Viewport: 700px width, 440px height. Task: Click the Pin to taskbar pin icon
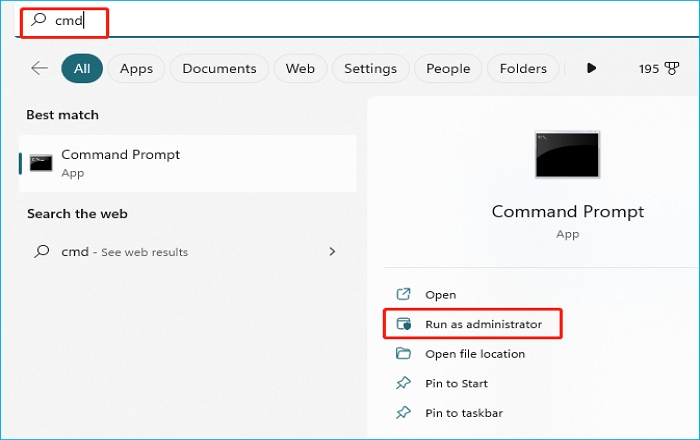[404, 412]
